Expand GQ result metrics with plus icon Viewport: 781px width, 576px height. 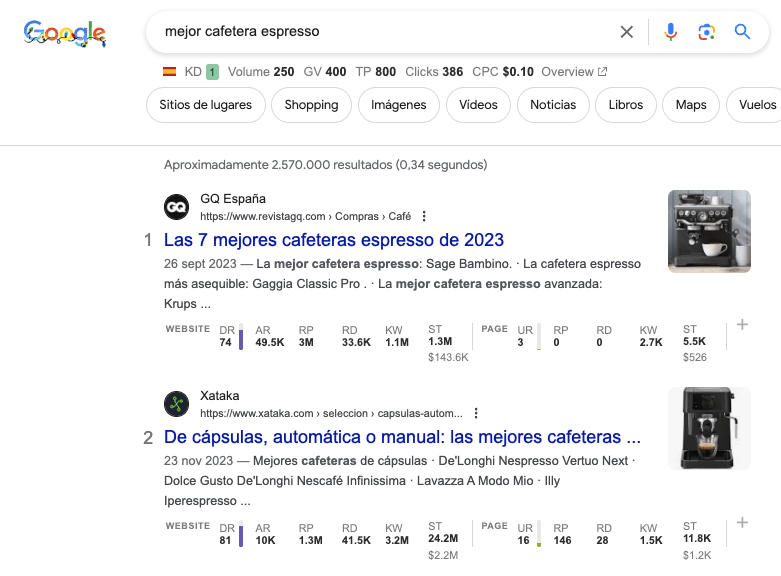point(742,325)
